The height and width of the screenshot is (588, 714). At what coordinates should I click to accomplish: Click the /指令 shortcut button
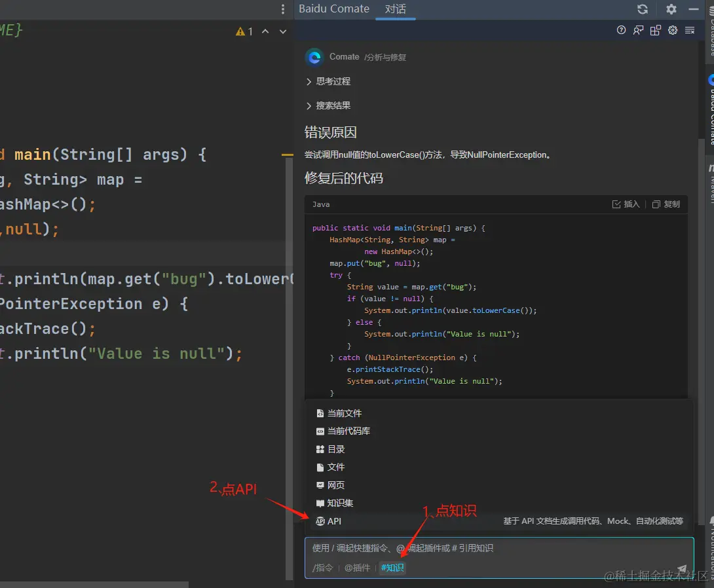tap(323, 568)
